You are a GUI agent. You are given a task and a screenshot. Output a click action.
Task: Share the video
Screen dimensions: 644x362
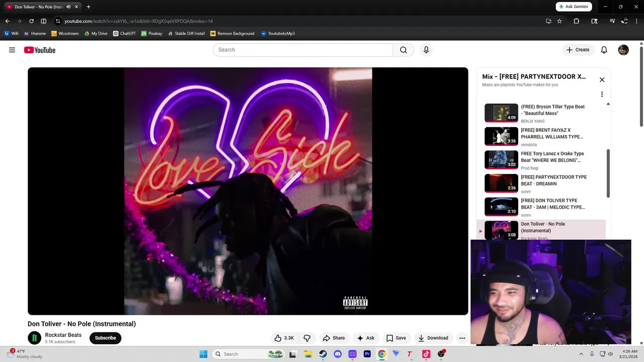334,338
